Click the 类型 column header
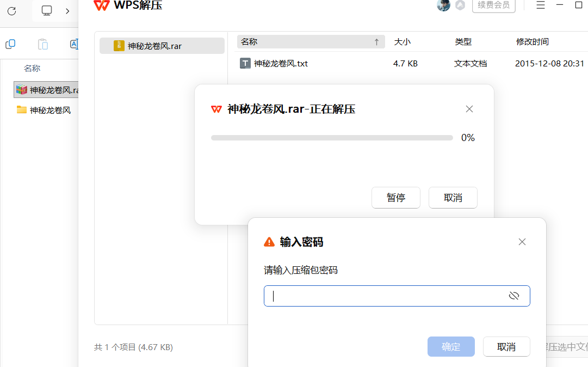The width and height of the screenshot is (588, 367). click(x=463, y=41)
